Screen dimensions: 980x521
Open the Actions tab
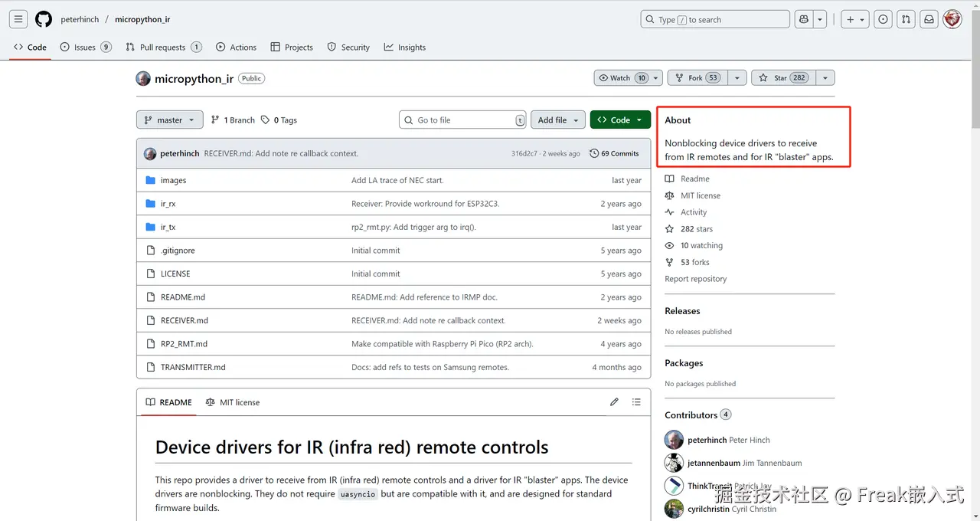236,47
